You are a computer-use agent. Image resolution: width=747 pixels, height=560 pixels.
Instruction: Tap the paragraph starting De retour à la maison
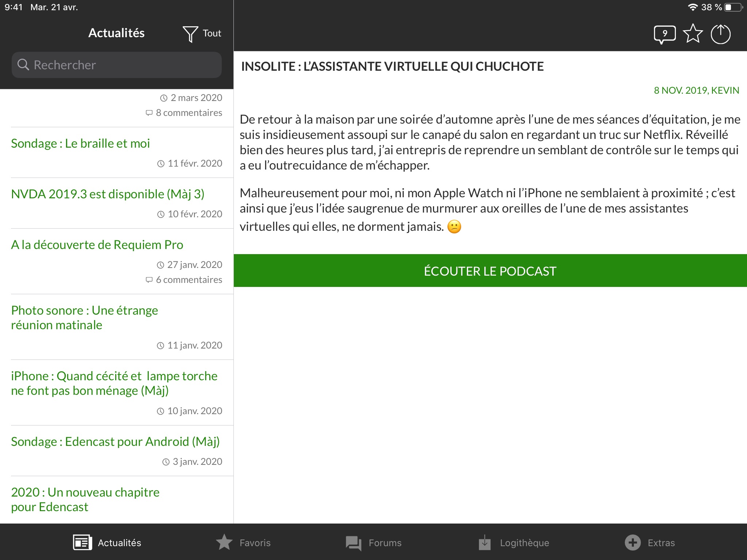coord(490,142)
